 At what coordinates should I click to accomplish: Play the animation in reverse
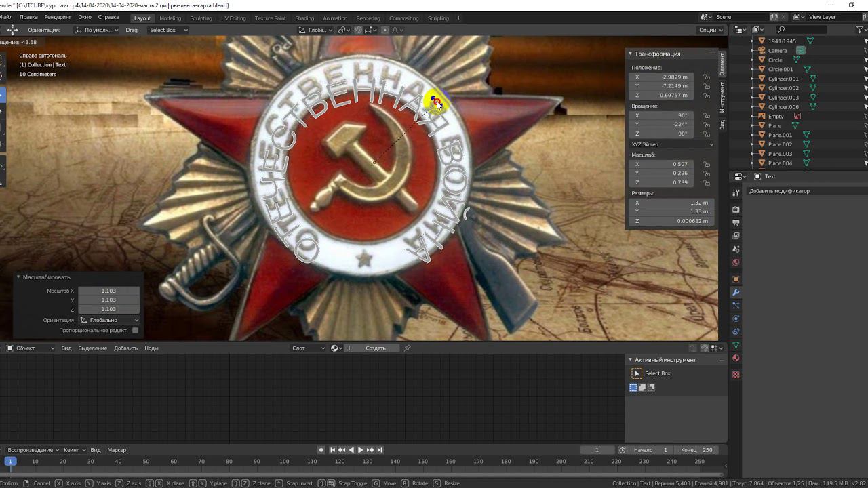tap(351, 450)
